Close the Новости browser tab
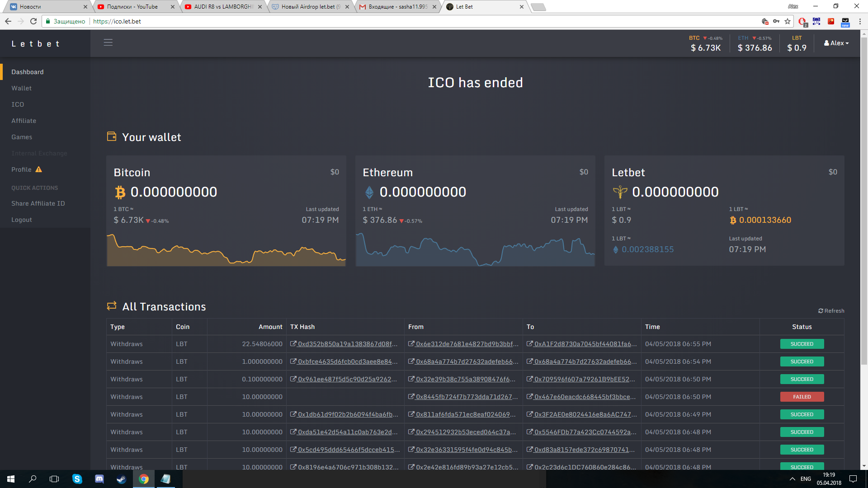868x488 pixels. pyautogui.click(x=85, y=7)
